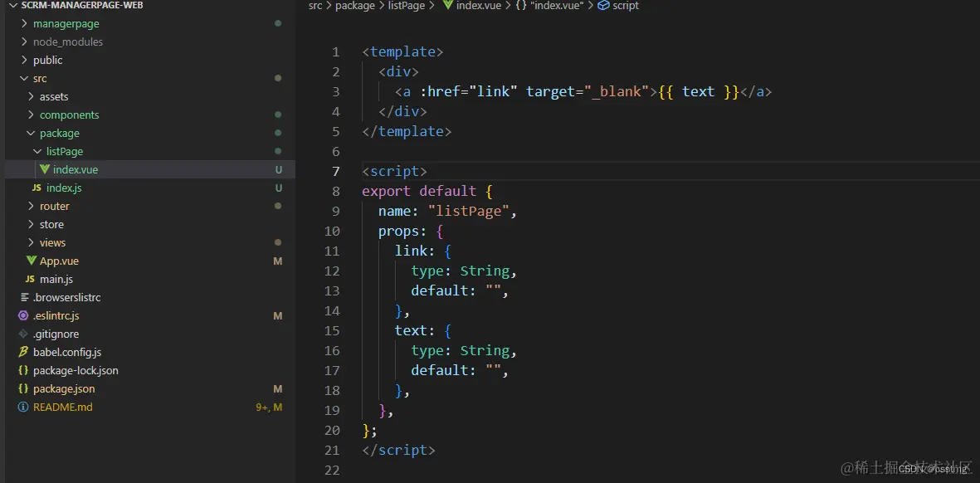Open the .eslintrc.js file
This screenshot has height=483, width=980.
[150, 315]
